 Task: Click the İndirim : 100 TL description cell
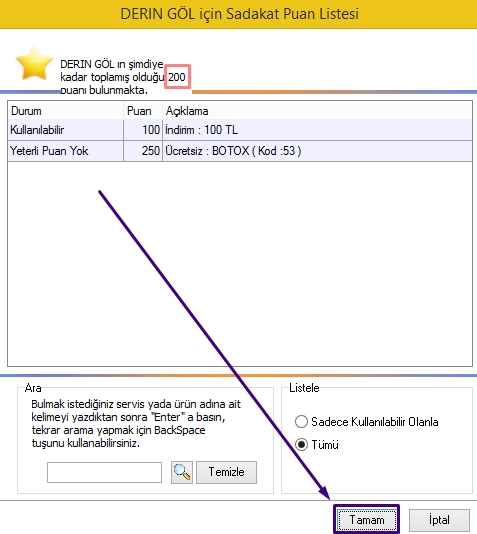click(317, 130)
